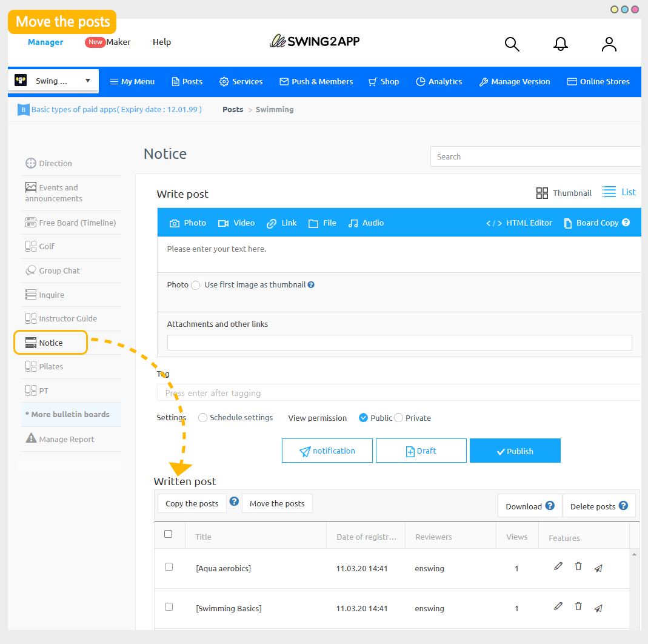Click the Publish button
This screenshot has height=644, width=648.
[515, 451]
